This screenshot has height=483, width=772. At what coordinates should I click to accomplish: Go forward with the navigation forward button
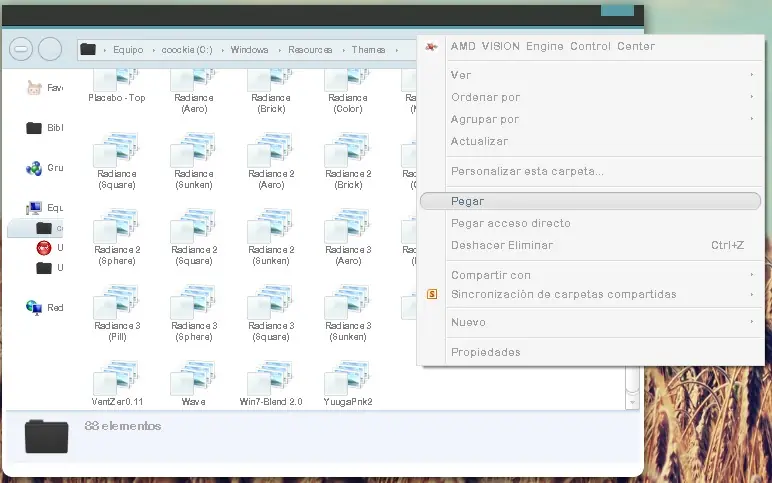click(50, 49)
